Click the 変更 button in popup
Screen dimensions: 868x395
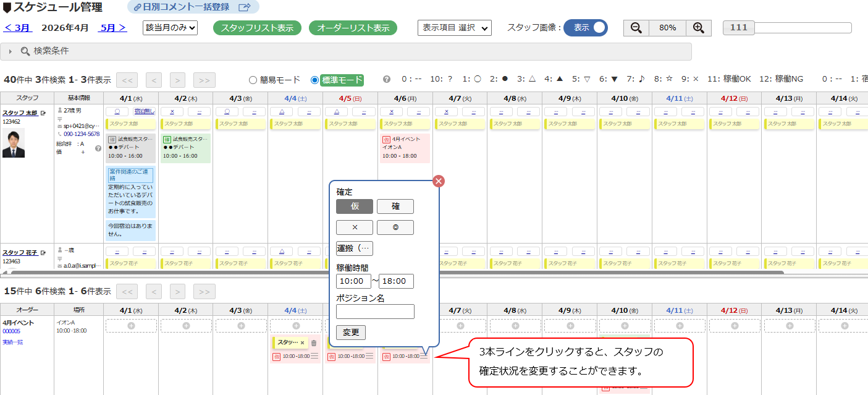(351, 333)
